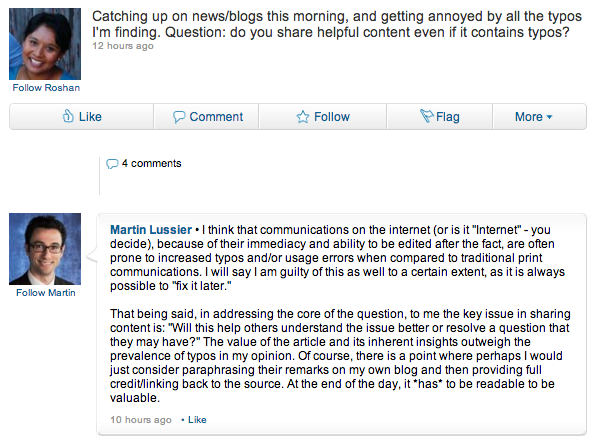Open Martin Lussier's name link
Screen dimensions: 598x447
pos(151,230)
